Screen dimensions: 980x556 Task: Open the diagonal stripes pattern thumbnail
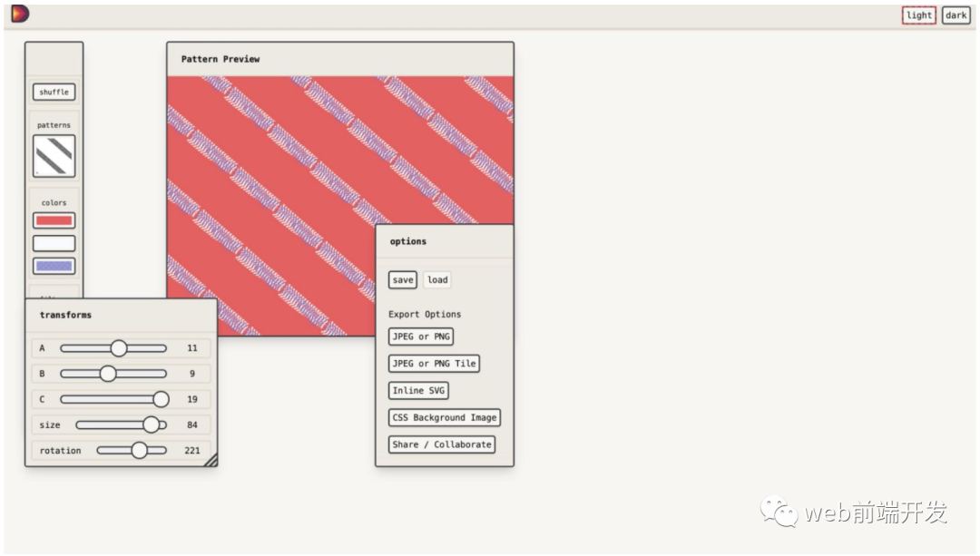54,156
